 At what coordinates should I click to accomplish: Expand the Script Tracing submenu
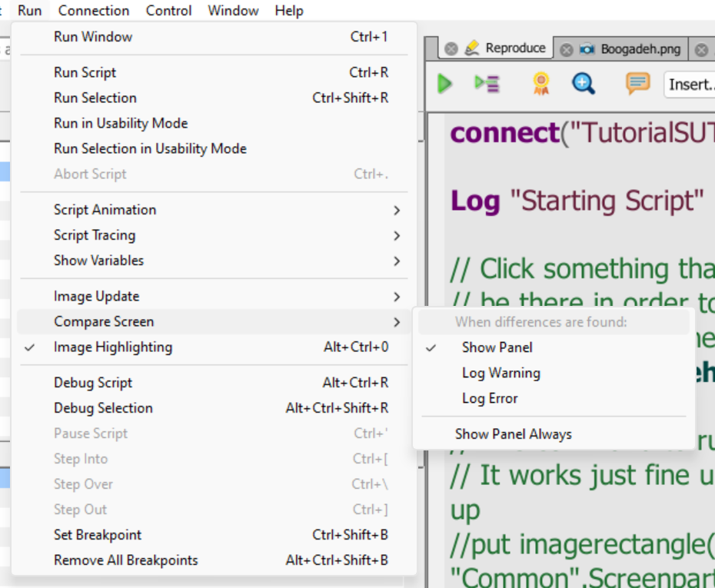click(95, 235)
